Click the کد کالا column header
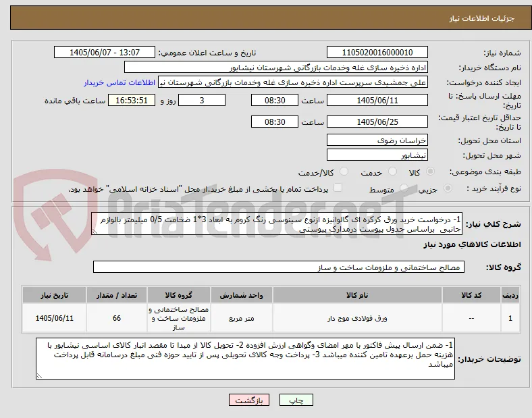 (471, 295)
